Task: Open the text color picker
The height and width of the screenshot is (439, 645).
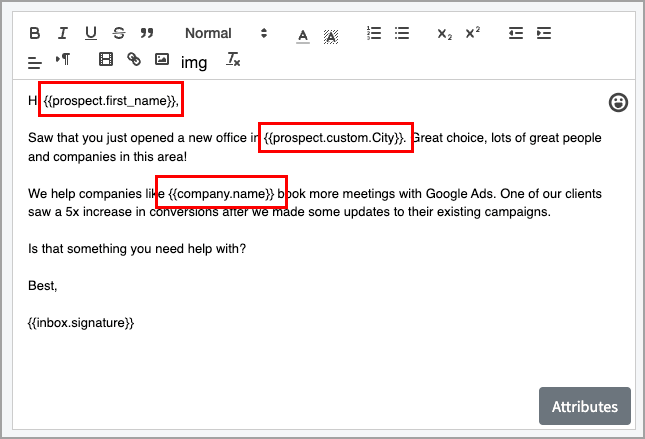Action: pyautogui.click(x=303, y=35)
